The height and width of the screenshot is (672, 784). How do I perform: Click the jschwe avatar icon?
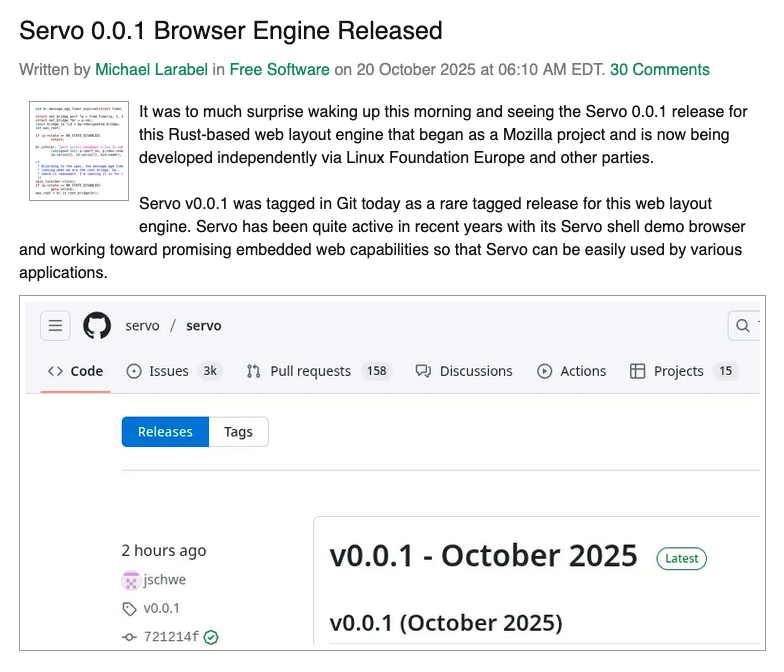[x=130, y=580]
